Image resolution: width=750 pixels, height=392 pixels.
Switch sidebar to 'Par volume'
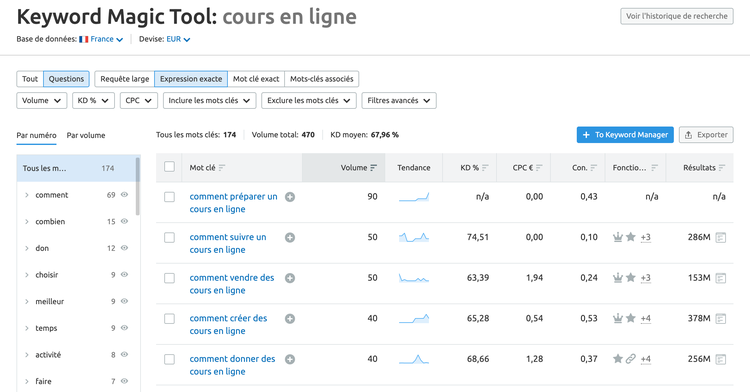(x=86, y=135)
